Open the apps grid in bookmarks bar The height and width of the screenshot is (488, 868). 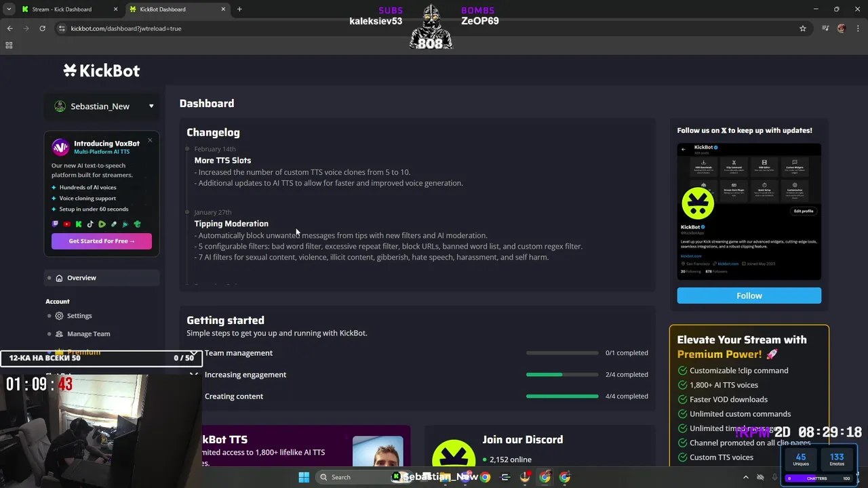(9, 45)
